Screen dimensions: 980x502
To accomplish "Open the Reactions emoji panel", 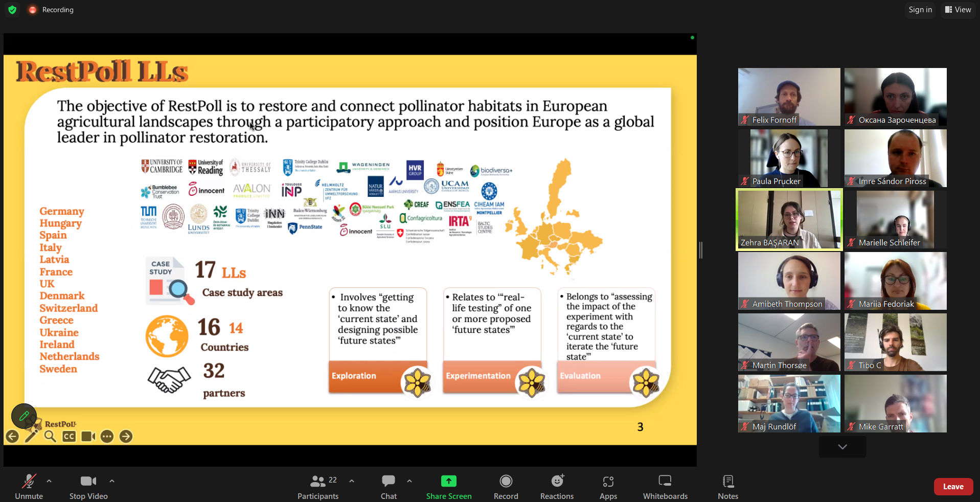I will (557, 487).
